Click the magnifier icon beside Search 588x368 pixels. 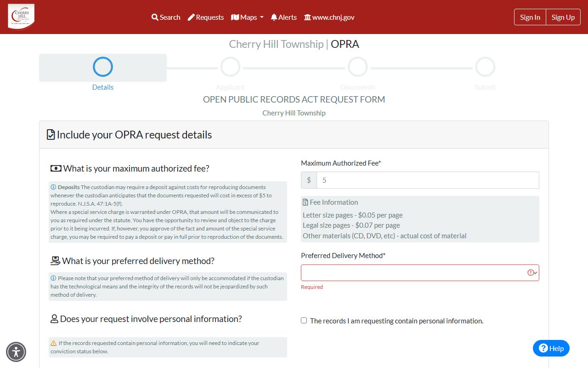coord(155,17)
